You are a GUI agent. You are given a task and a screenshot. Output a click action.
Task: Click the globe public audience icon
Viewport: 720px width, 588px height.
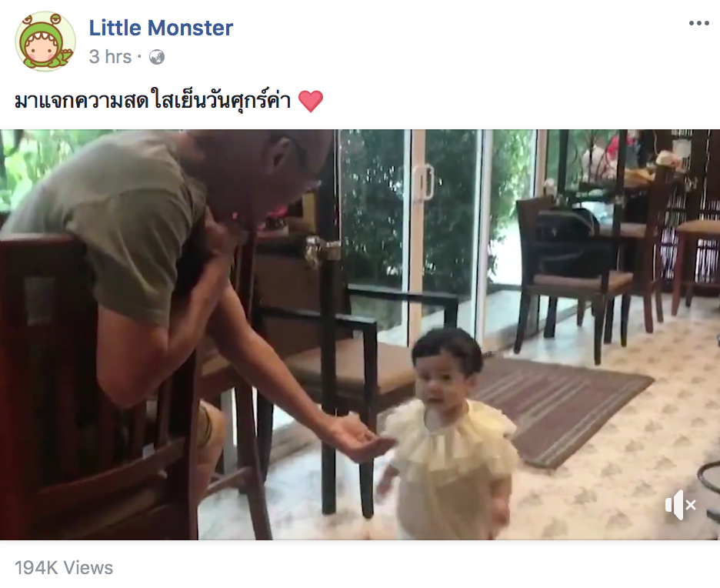157,58
